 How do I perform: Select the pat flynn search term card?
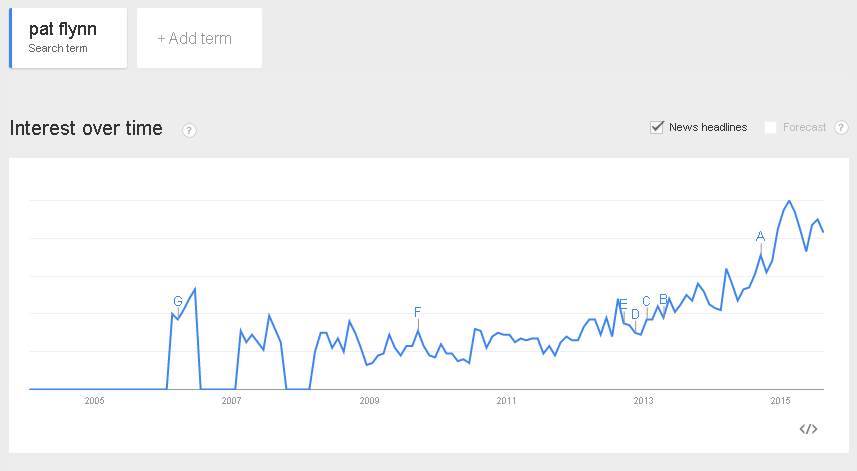tap(68, 38)
